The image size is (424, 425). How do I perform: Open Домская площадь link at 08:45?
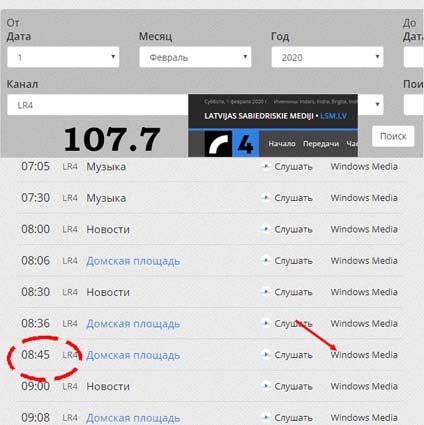pos(133,355)
